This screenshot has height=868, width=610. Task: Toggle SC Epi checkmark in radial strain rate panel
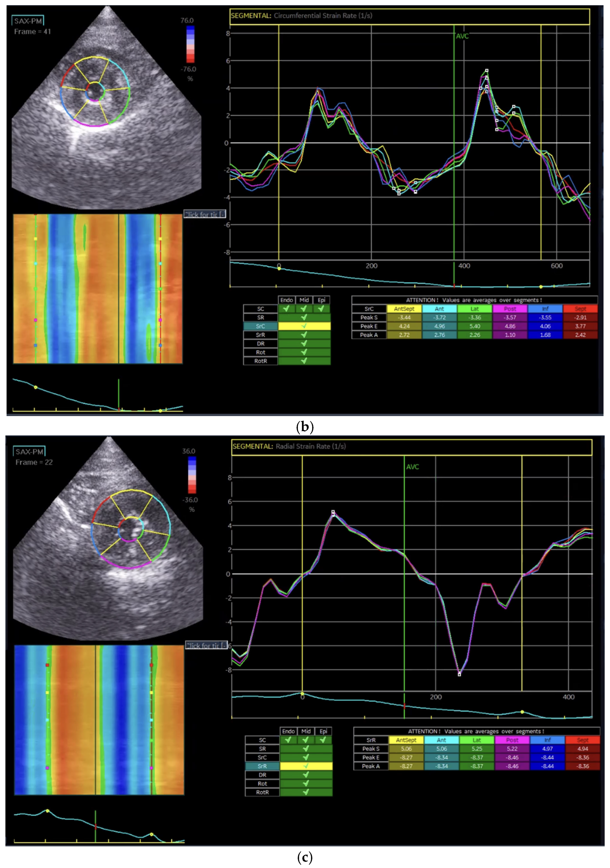(323, 740)
